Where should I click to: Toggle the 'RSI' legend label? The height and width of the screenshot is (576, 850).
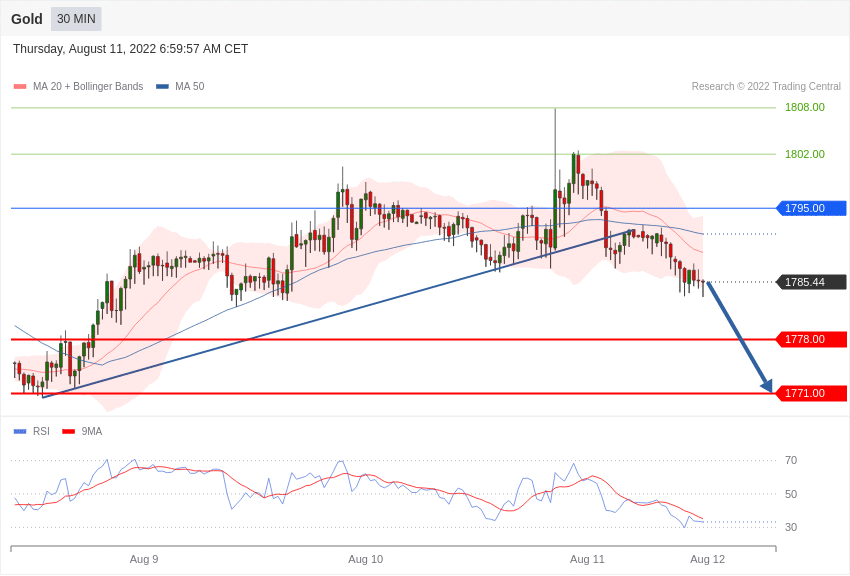41,431
